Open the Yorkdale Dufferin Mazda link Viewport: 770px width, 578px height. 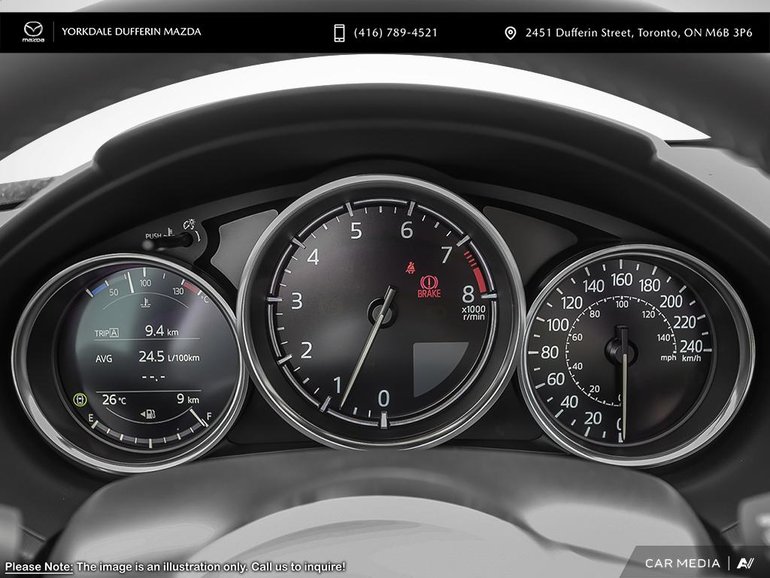131,32
